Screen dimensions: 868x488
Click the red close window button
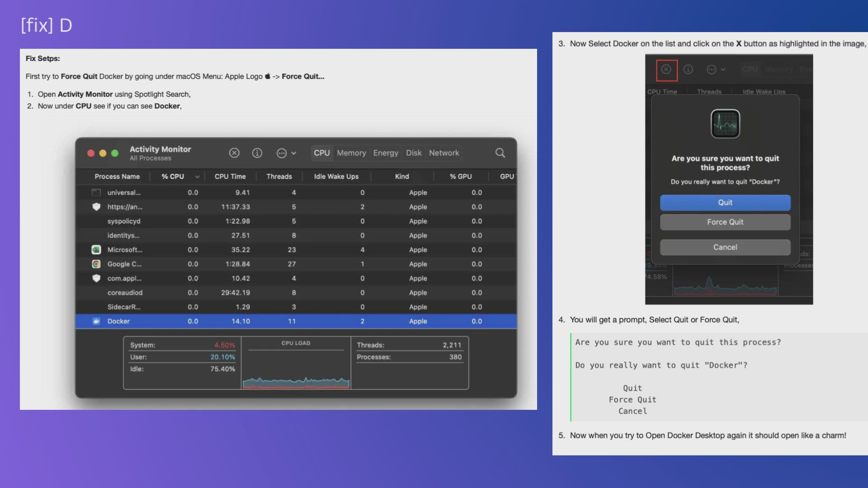[91, 153]
